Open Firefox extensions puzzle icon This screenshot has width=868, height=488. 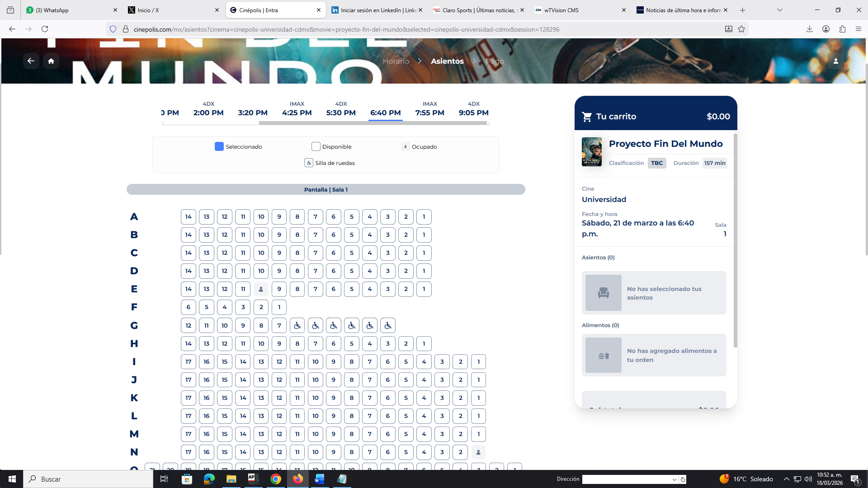click(x=842, y=29)
